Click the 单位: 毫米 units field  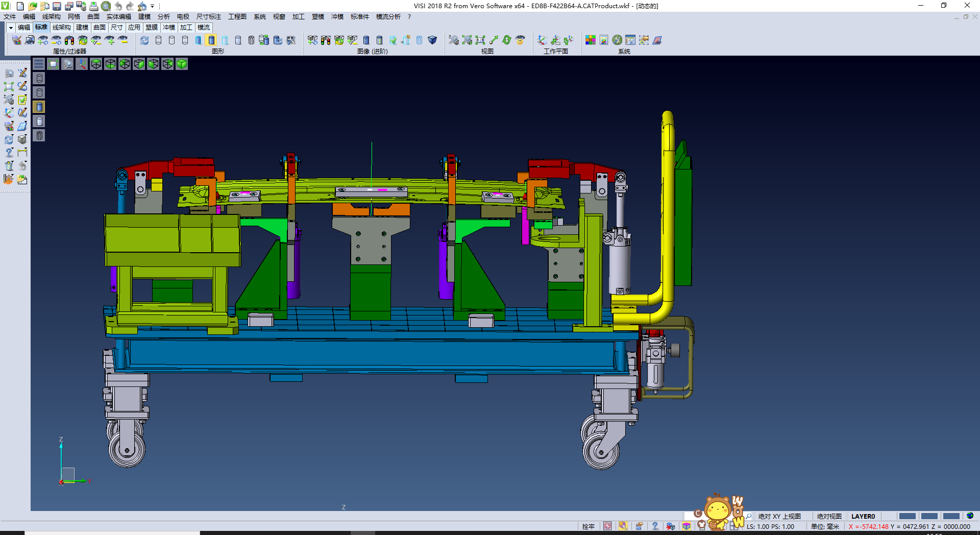(825, 526)
